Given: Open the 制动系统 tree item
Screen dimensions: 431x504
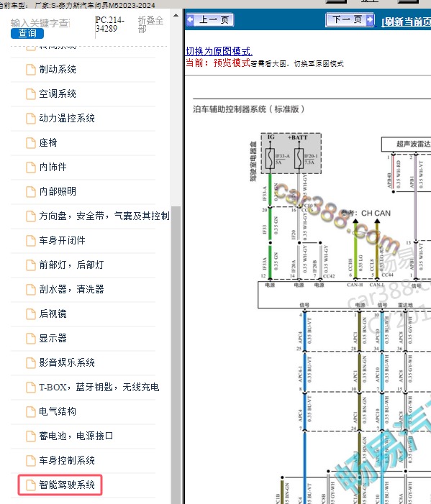Looking at the screenshot, I should click(58, 69).
